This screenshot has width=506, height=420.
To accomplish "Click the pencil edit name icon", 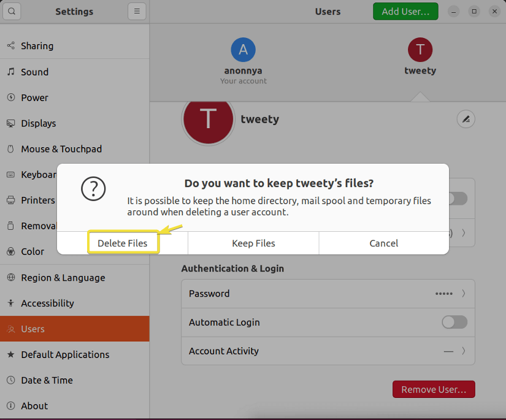I will [x=466, y=120].
